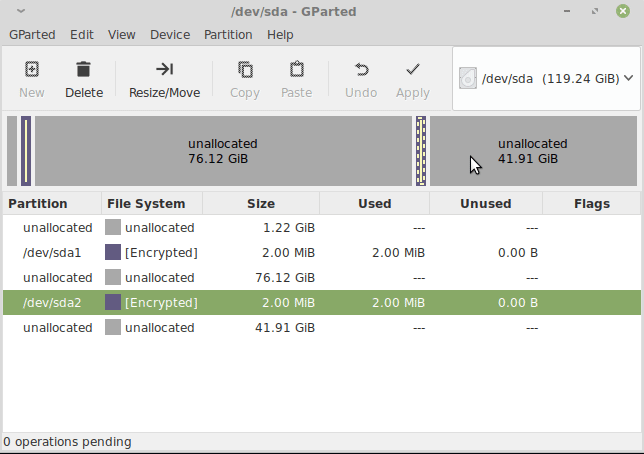
Task: Delete the selected partition via trash icon
Action: [84, 69]
